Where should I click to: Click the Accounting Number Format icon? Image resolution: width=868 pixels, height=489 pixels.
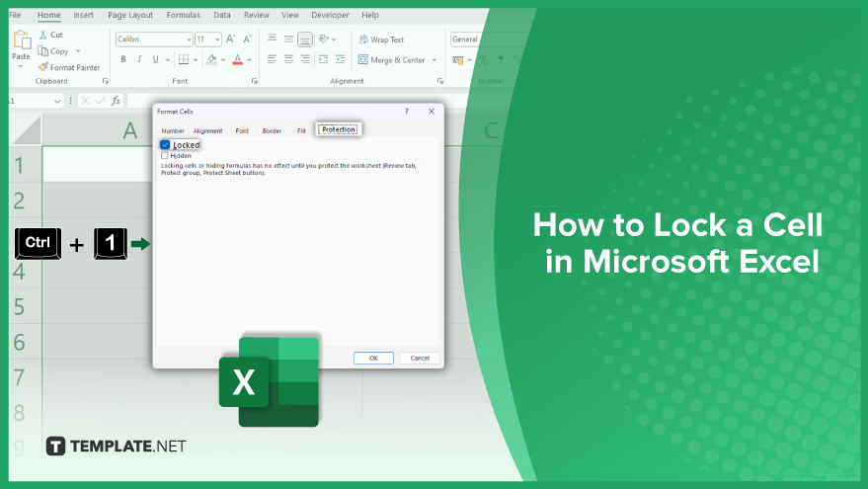coord(458,60)
